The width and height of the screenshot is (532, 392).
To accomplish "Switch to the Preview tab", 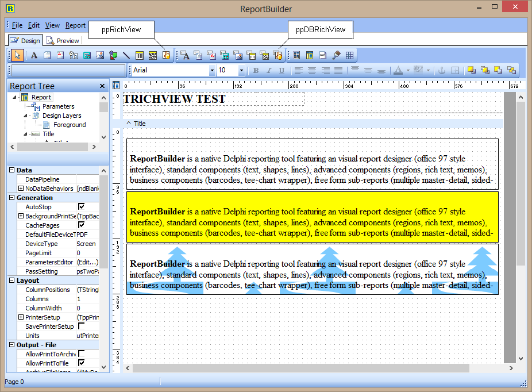I will (63, 41).
